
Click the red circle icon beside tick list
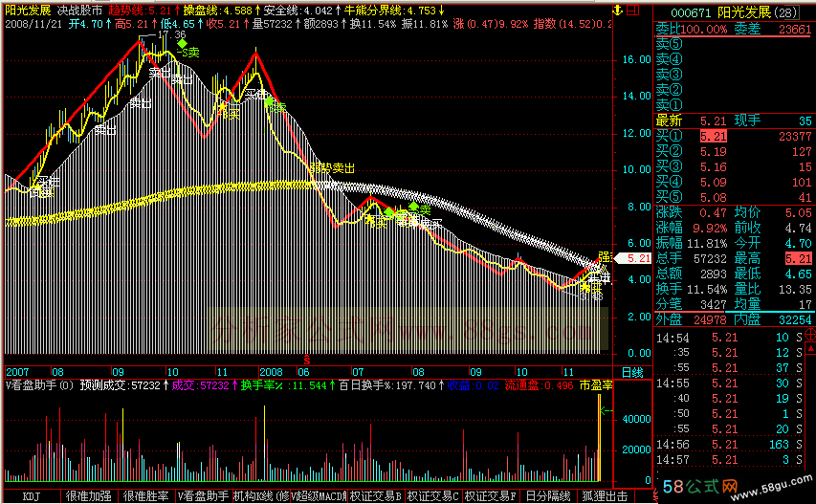pyautogui.click(x=810, y=334)
